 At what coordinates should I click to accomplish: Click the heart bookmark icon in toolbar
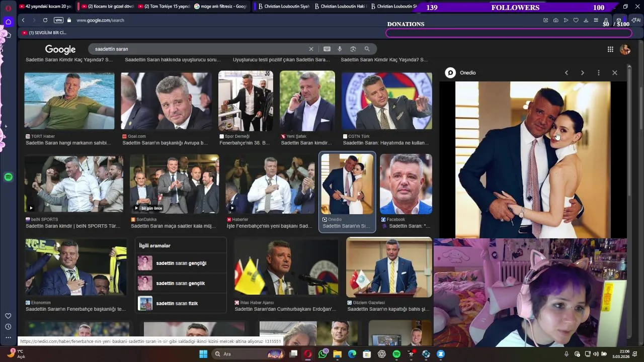[576, 20]
